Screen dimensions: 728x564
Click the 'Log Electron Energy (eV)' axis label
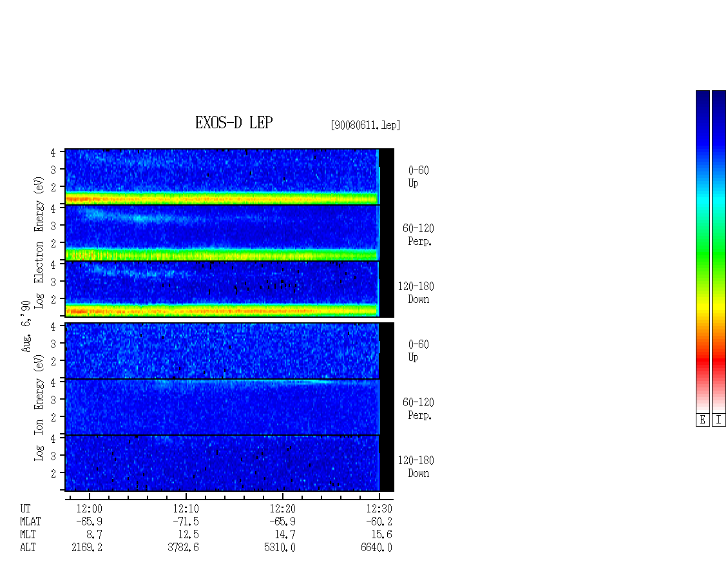tap(39, 242)
